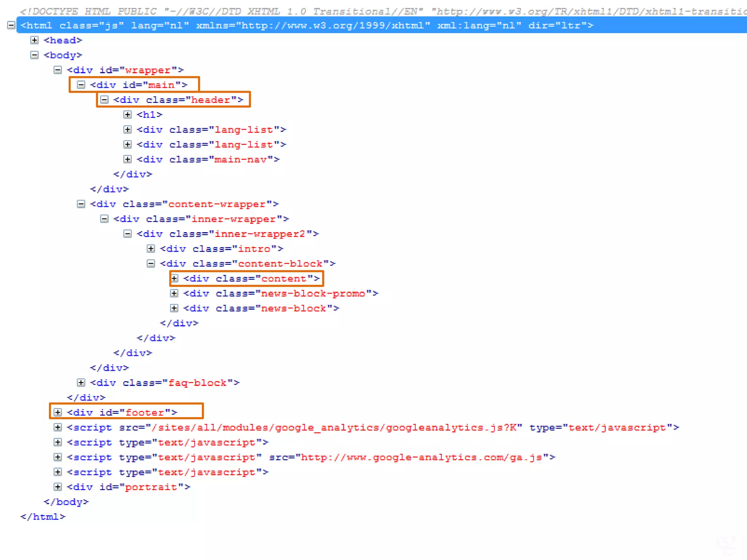The width and height of the screenshot is (747, 560).
Task: Expand the intro div
Action: click(x=151, y=249)
